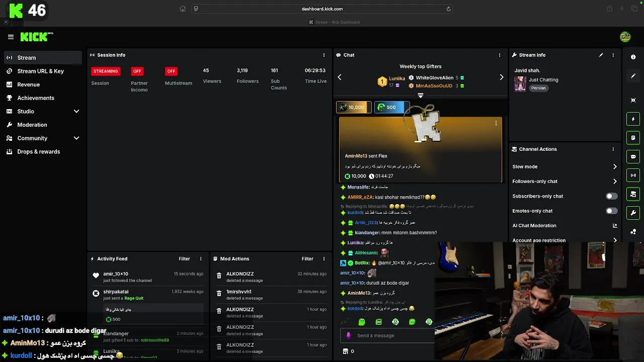Click trash icon for ALKONOIZZ 32 minutes ago

[x=219, y=276]
